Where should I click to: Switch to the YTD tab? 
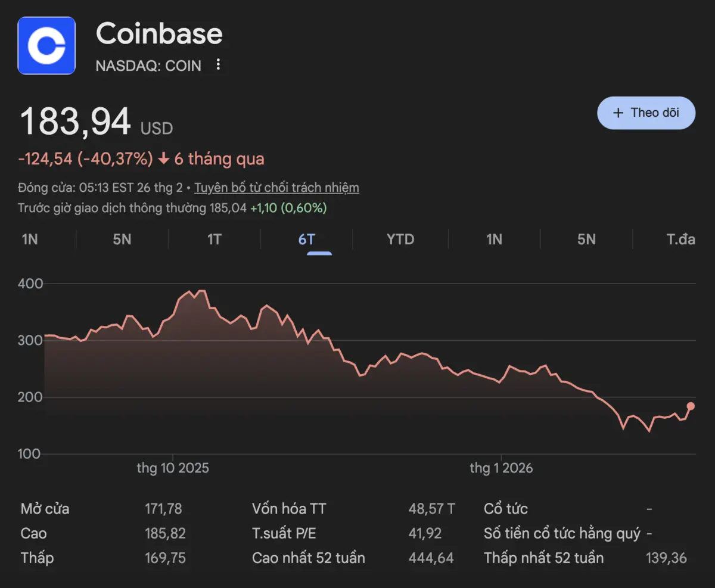pos(400,239)
